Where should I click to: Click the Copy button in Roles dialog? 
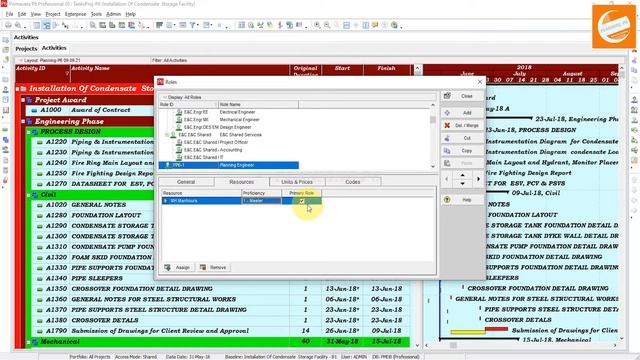(x=462, y=151)
